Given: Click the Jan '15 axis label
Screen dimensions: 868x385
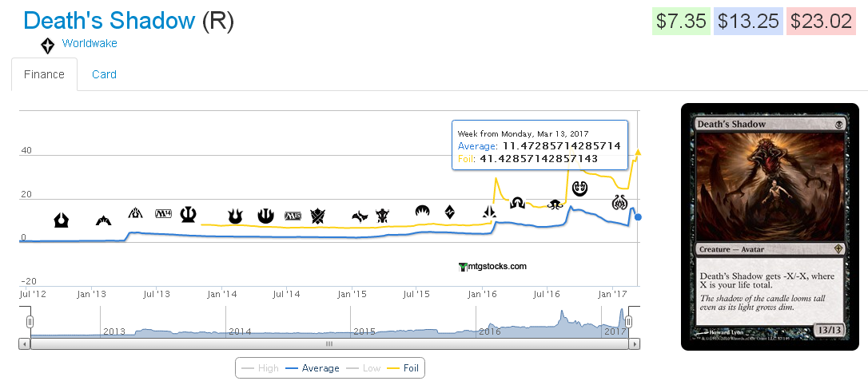Looking at the screenshot, I should click(x=352, y=294).
